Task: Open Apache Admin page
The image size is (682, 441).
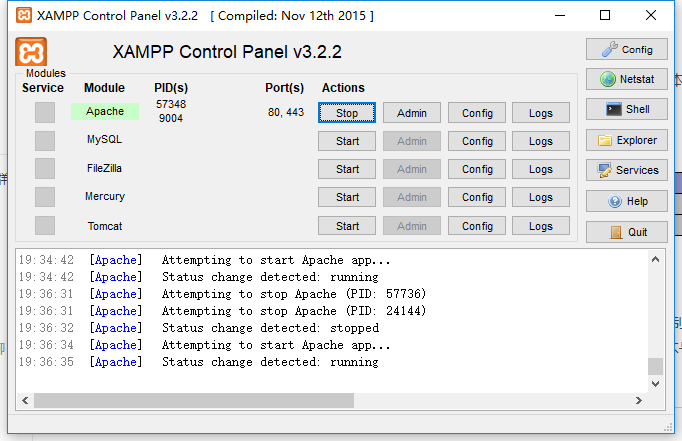Action: 411,113
